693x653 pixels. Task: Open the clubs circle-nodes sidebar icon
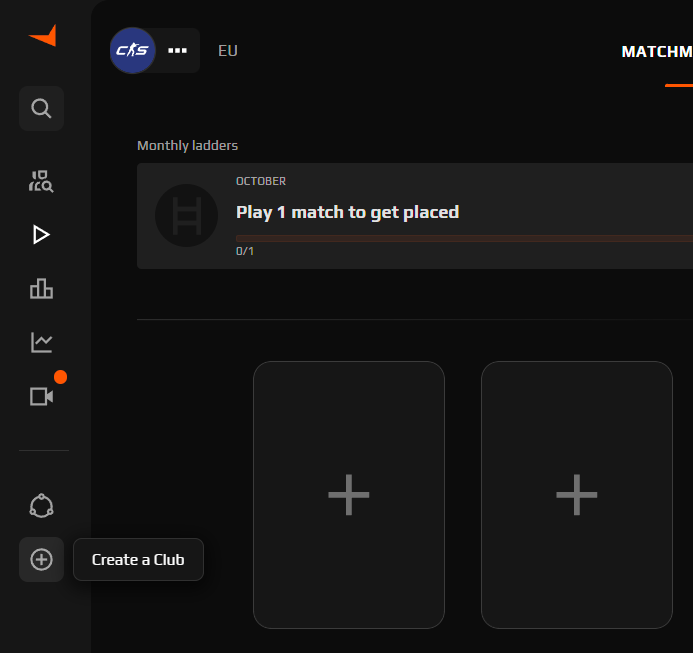(x=42, y=506)
